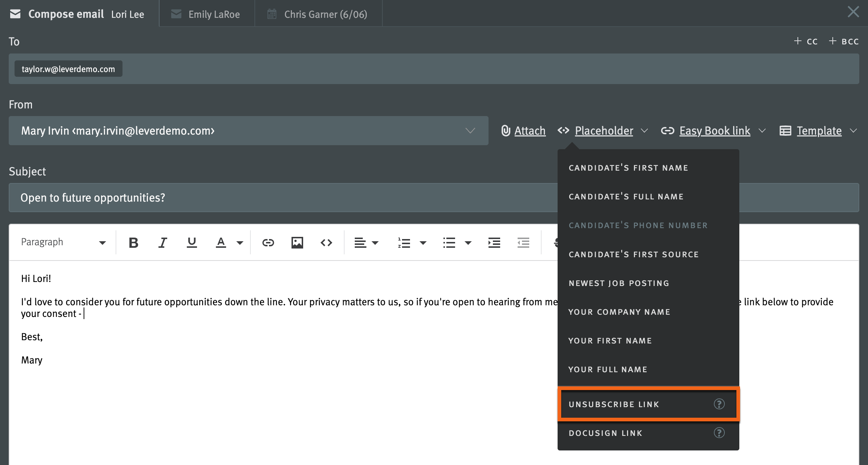Switch to the Emily LaRoe tab
Image resolution: width=868 pixels, height=465 pixels.
point(207,14)
